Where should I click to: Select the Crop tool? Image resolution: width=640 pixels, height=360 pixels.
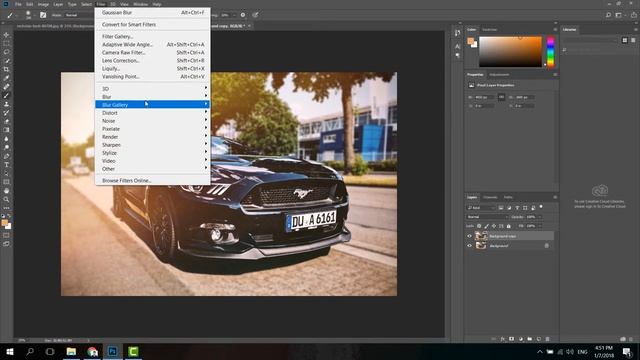tap(6, 69)
